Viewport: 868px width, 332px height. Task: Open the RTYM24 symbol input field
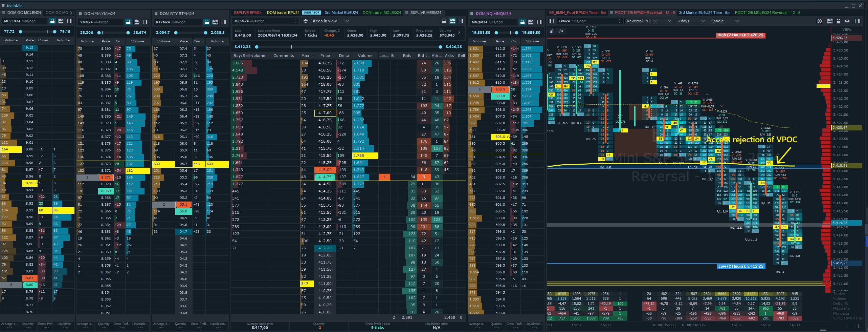tap(178, 22)
